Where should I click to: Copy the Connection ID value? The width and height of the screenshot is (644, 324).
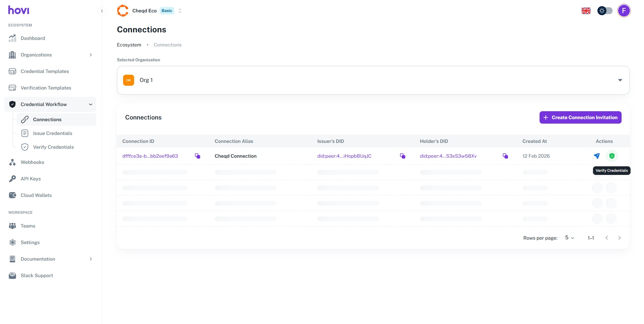(x=198, y=156)
